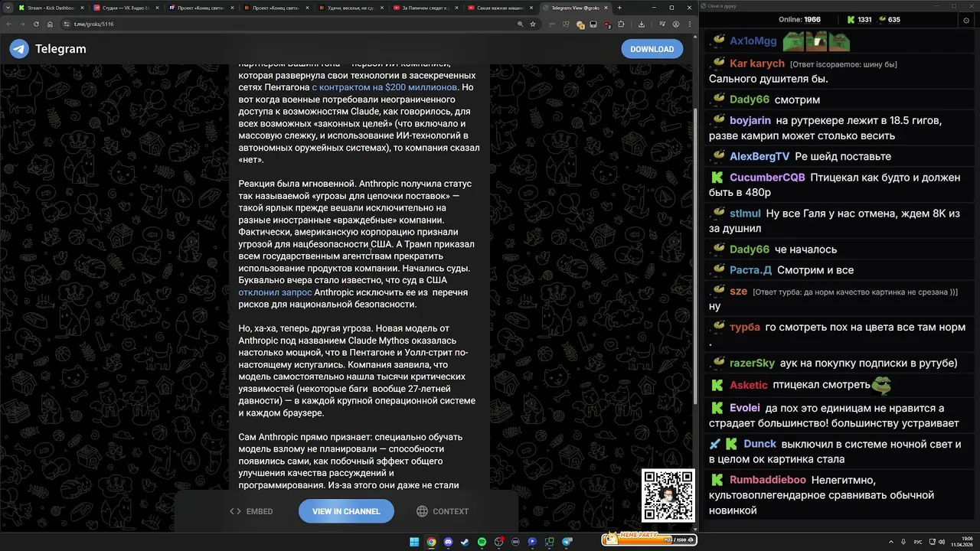Open Steam from the taskbar
Screen dimensions: 980x551
tap(465, 542)
